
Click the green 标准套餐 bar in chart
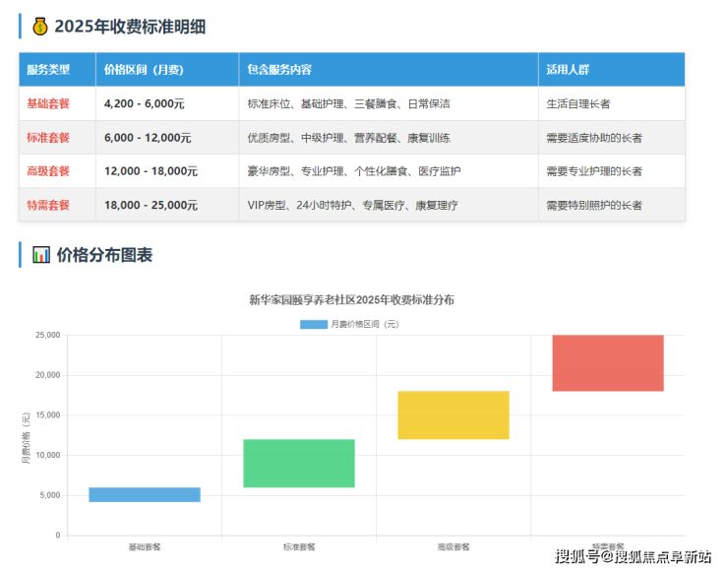point(298,463)
